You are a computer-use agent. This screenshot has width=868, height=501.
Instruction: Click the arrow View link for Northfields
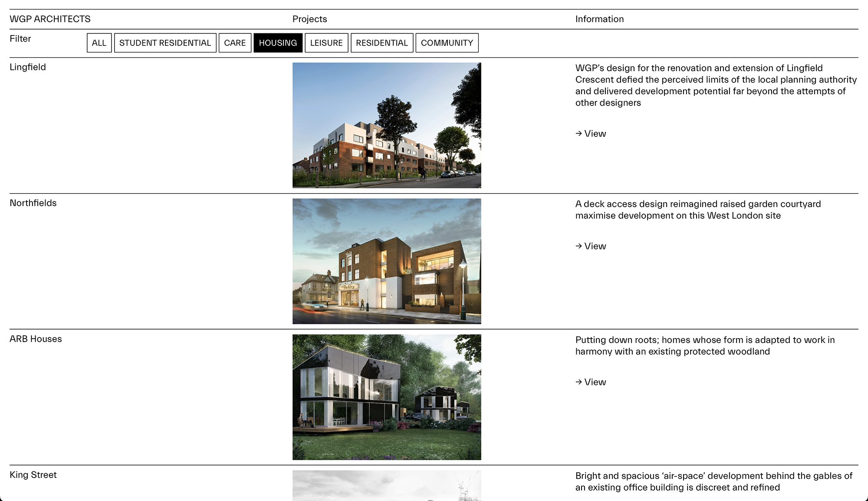tap(591, 246)
